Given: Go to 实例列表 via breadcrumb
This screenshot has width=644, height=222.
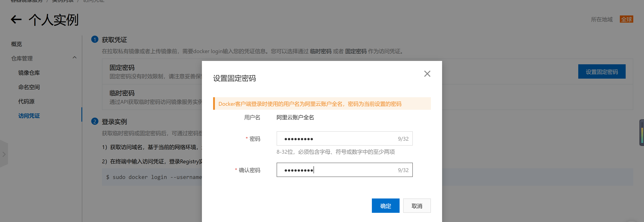Looking at the screenshot, I should click(62, 1).
